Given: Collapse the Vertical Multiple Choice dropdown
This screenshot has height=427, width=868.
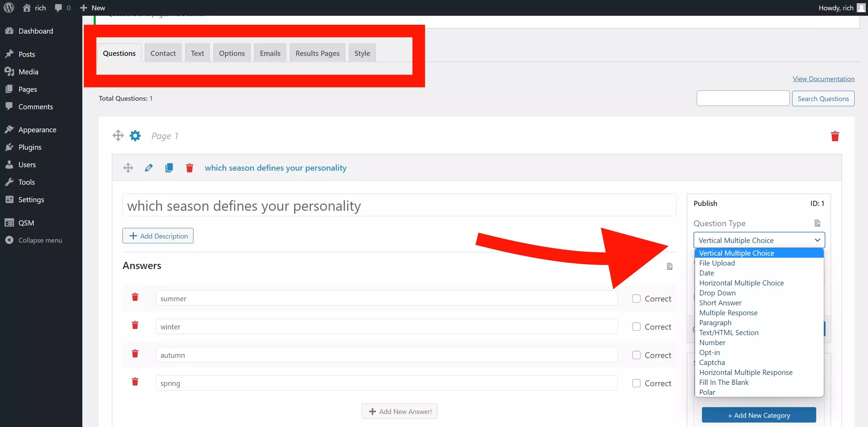Looking at the screenshot, I should click(759, 240).
